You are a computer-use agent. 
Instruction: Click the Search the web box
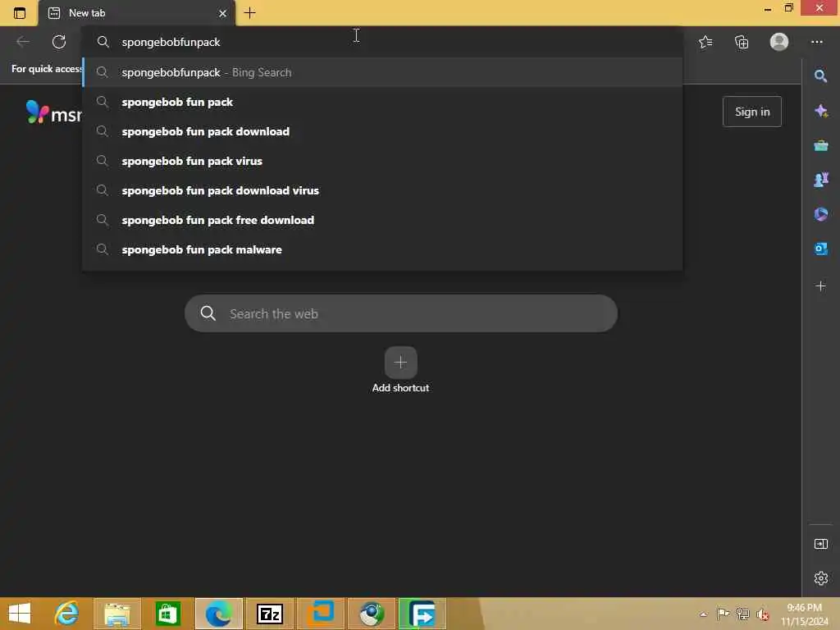[400, 313]
